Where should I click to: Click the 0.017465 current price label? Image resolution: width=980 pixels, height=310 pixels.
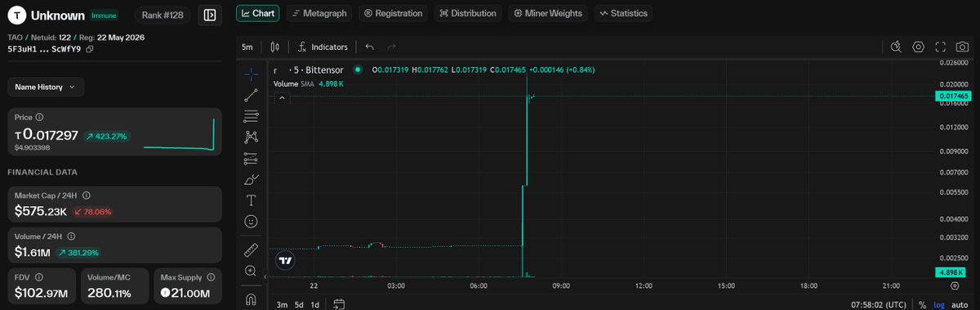(x=952, y=96)
